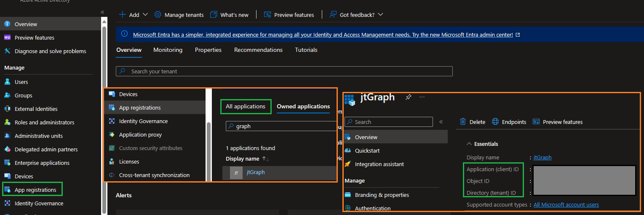Click the Search your tenant field

coord(284,71)
